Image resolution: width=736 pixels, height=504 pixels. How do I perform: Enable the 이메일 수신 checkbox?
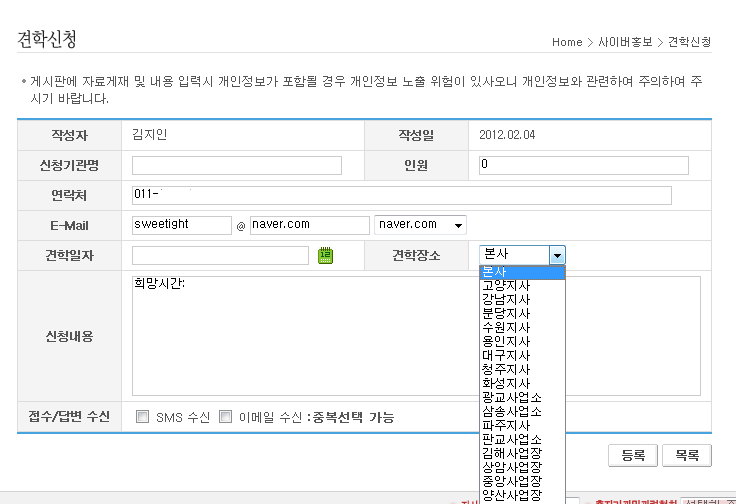click(x=225, y=416)
